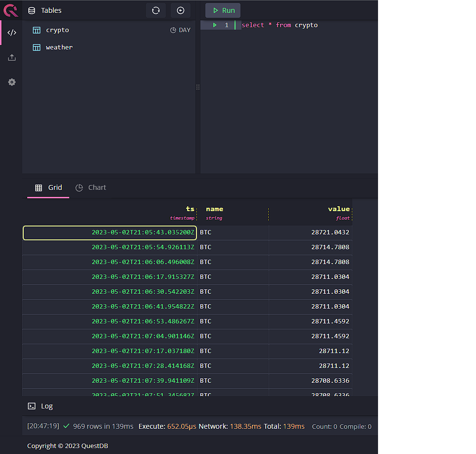
Task: Click the line number 1 in editor
Action: 227,25
